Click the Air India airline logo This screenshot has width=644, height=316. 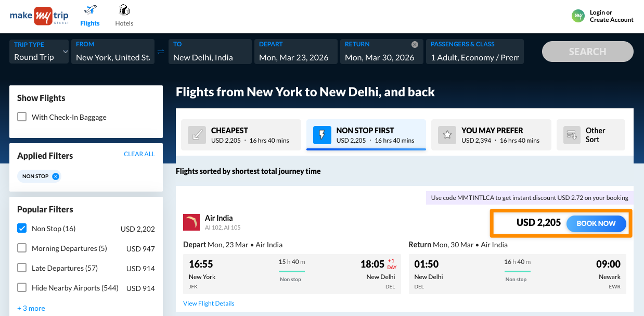pyautogui.click(x=191, y=222)
